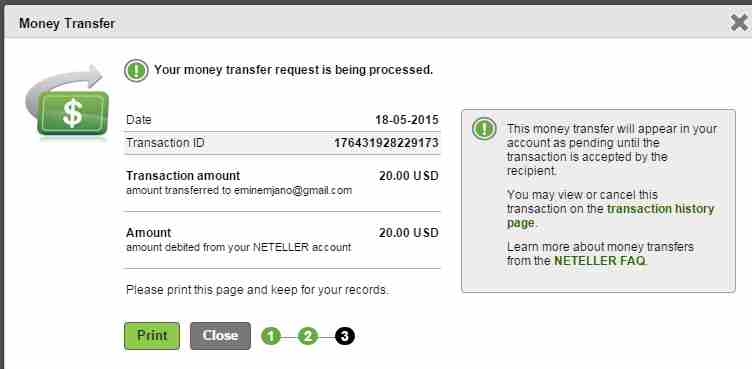Open the NETELLER FAQ link
The width and height of the screenshot is (752, 369).
click(600, 261)
